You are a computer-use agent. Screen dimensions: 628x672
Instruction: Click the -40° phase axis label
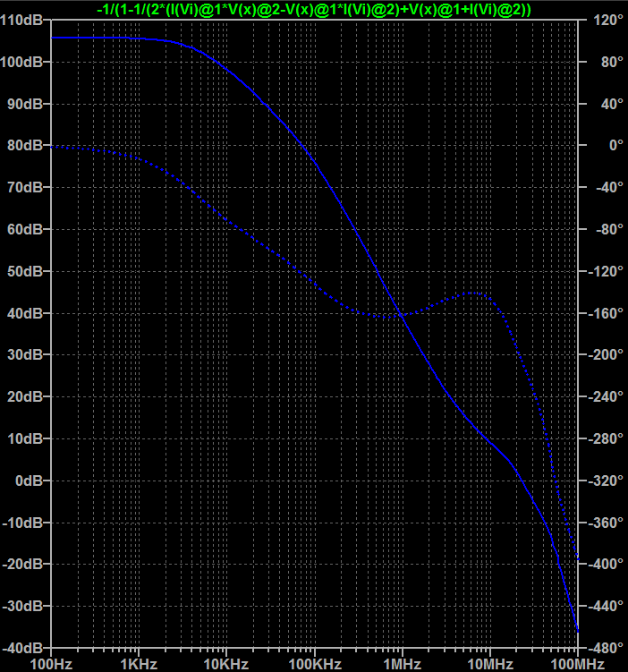point(608,187)
